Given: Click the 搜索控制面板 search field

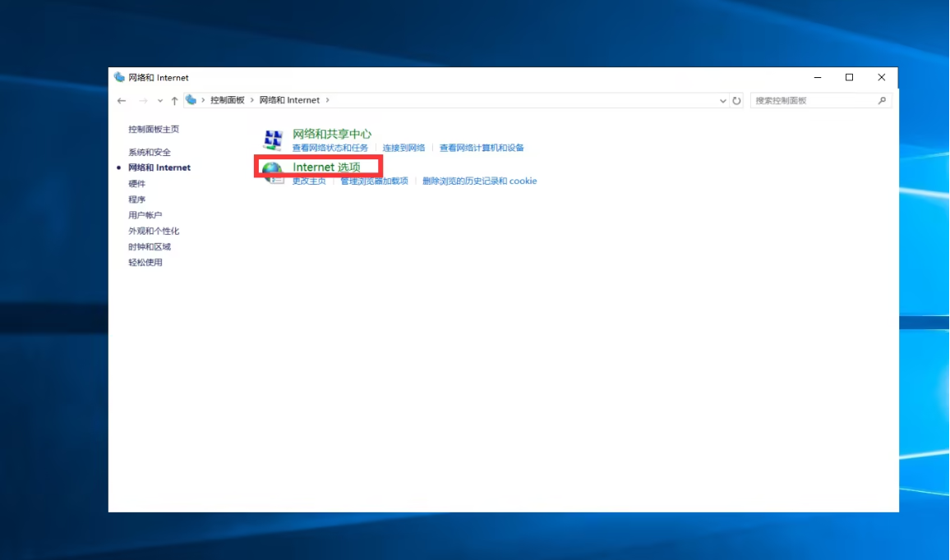Looking at the screenshot, I should pos(812,100).
